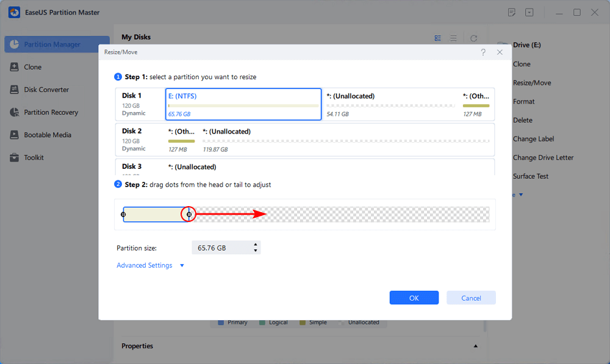
Task: Select the E: (NTFS) partition on Disk 1
Action: 243,104
